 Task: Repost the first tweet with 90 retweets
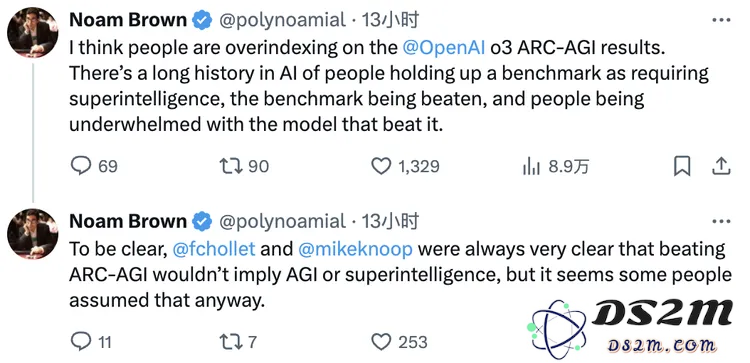click(x=243, y=166)
